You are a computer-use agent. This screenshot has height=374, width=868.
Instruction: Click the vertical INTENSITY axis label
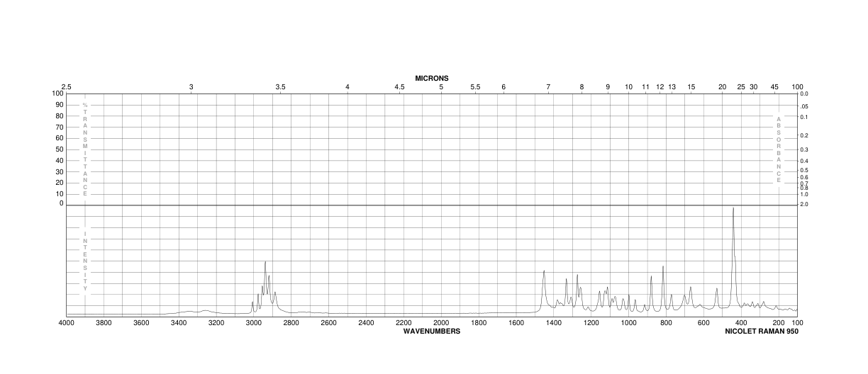[x=85, y=261]
